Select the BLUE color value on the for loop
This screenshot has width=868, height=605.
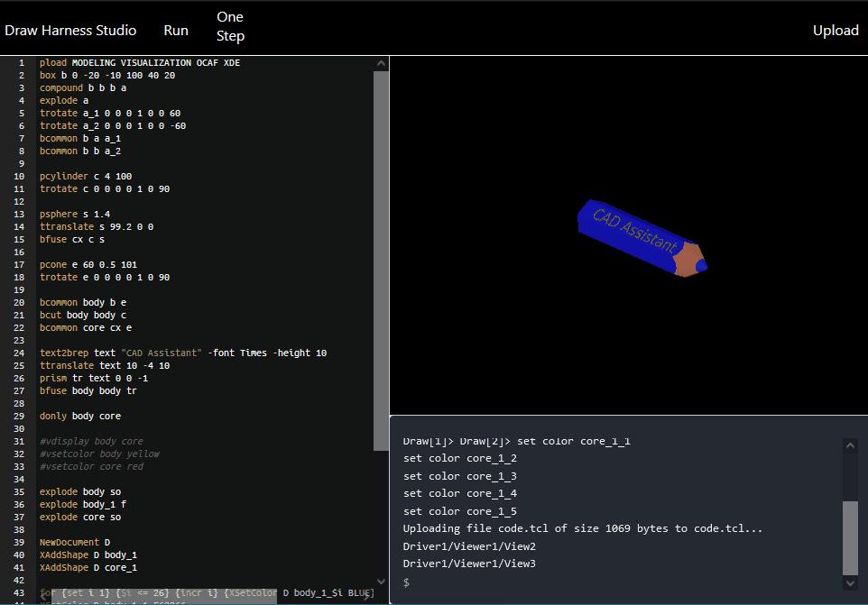coord(357,592)
